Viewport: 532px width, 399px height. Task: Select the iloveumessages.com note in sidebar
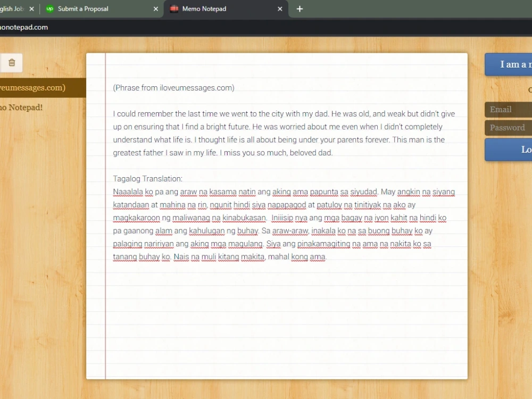pyautogui.click(x=43, y=88)
